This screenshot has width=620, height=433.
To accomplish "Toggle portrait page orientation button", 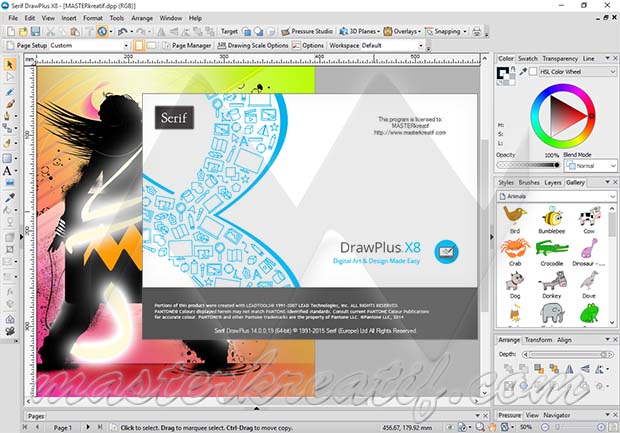I will pyautogui.click(x=139, y=45).
